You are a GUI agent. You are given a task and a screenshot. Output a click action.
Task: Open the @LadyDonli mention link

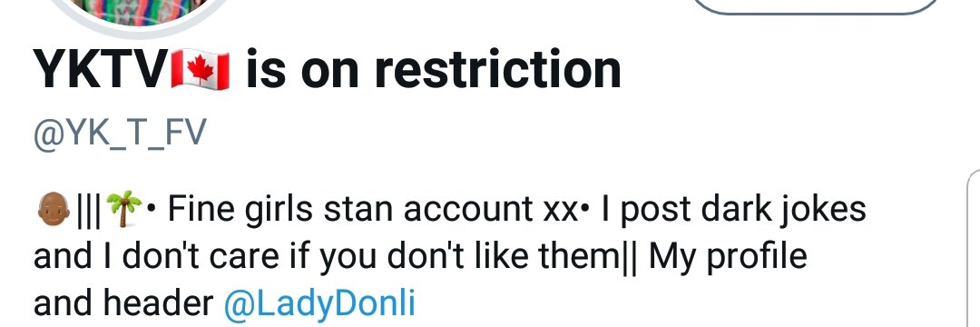click(318, 304)
